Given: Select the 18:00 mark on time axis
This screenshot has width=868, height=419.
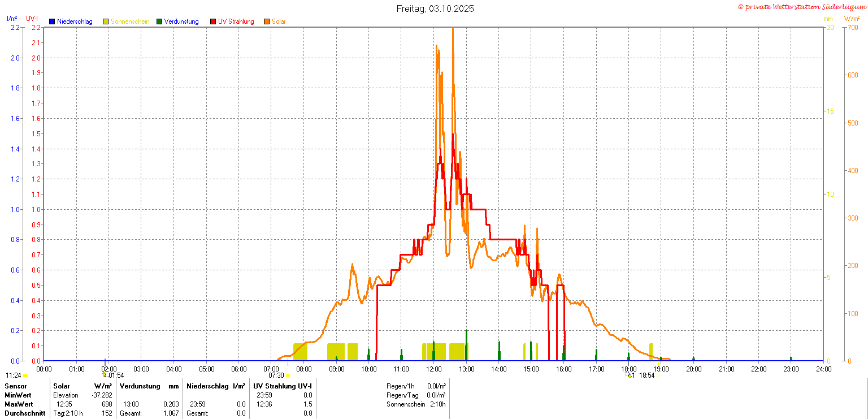Looking at the screenshot, I should click(629, 369).
